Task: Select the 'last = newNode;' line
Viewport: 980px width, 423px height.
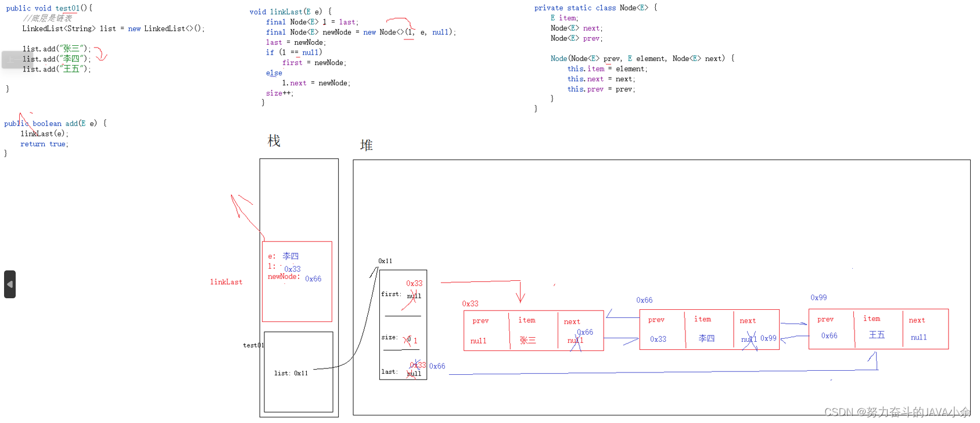Action: pyautogui.click(x=296, y=42)
